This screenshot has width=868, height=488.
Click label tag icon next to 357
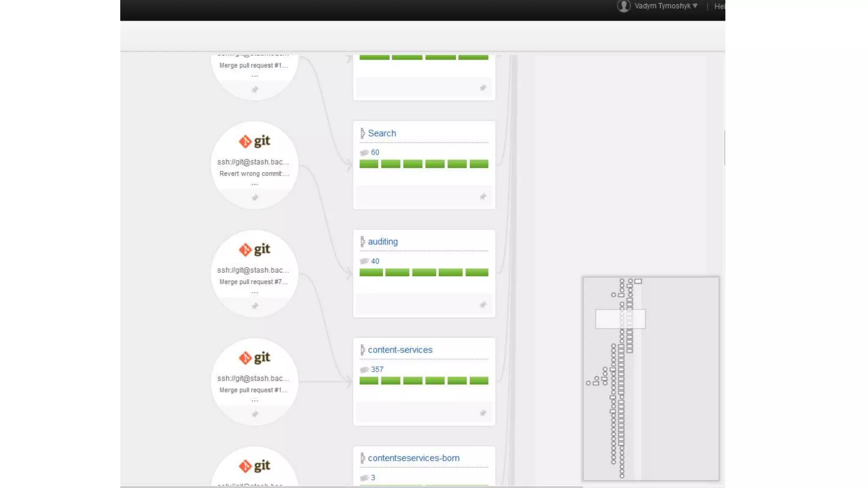click(364, 370)
